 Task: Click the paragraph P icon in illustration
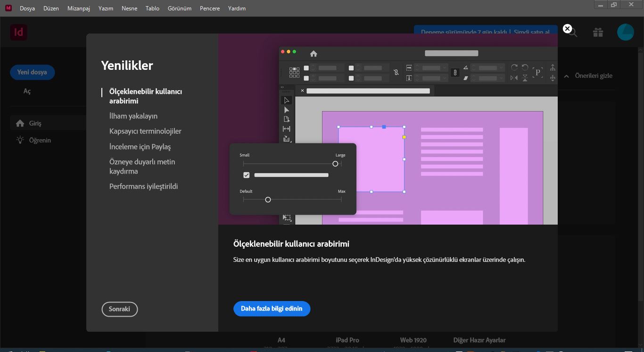pyautogui.click(x=538, y=73)
